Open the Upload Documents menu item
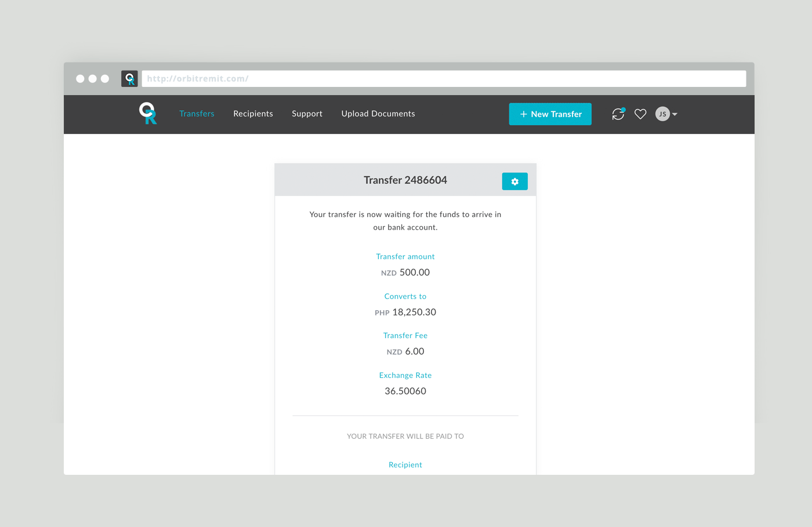 coord(378,114)
